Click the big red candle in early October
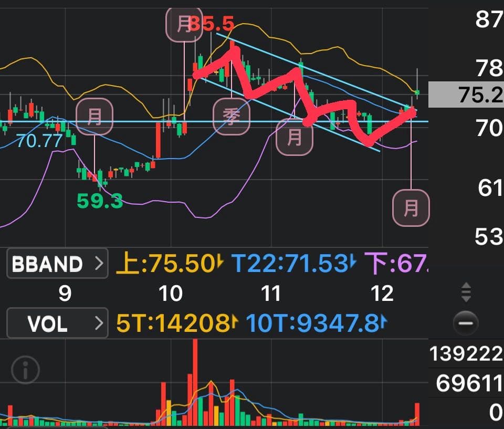 point(158,140)
